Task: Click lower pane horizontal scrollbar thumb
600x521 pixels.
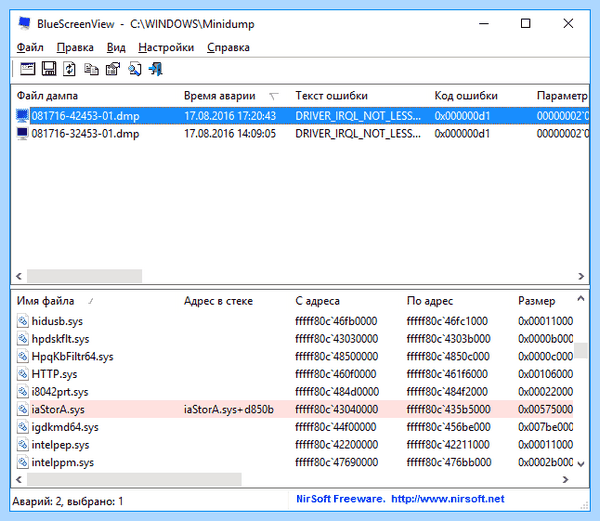Action: tap(134, 479)
